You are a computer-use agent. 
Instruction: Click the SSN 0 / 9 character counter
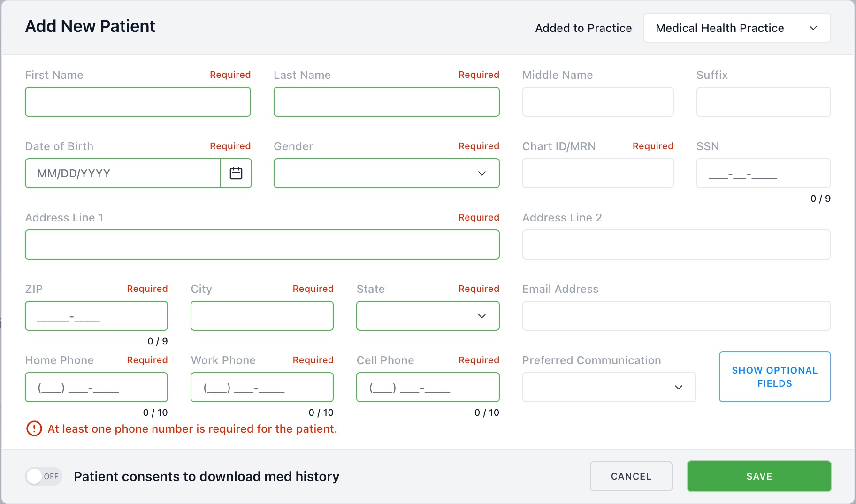pyautogui.click(x=820, y=199)
